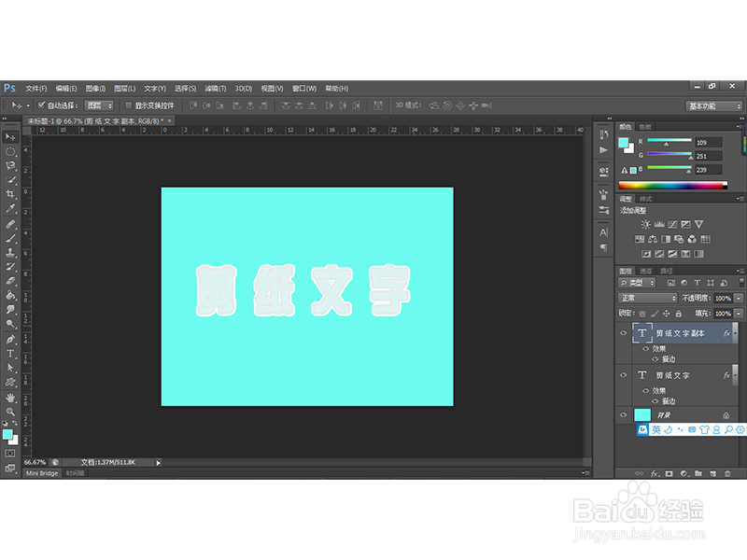Open the 不透明度 opacity dropdown arrow
Image resolution: width=747 pixels, height=560 pixels.
click(x=739, y=298)
